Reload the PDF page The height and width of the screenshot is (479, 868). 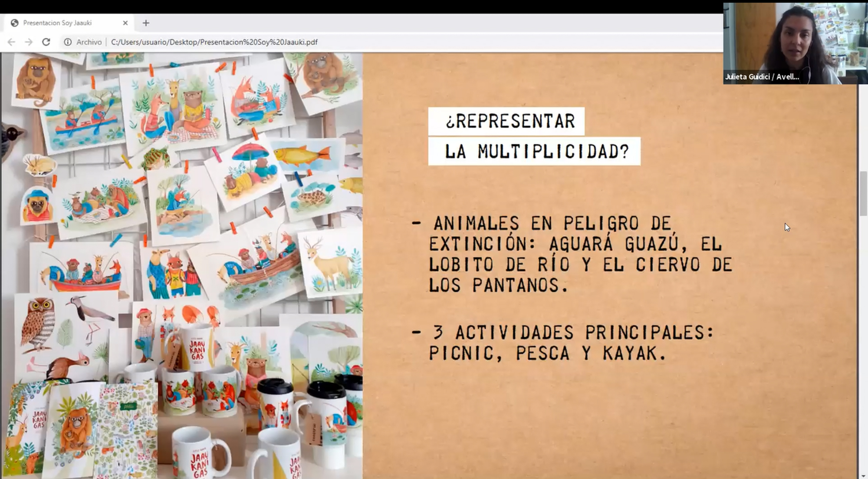point(46,42)
